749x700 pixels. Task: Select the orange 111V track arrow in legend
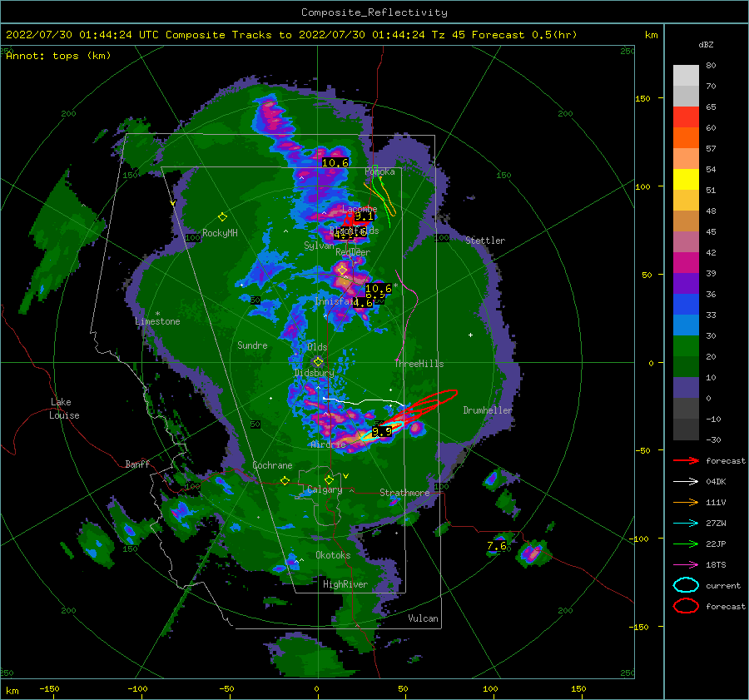pyautogui.click(x=686, y=502)
